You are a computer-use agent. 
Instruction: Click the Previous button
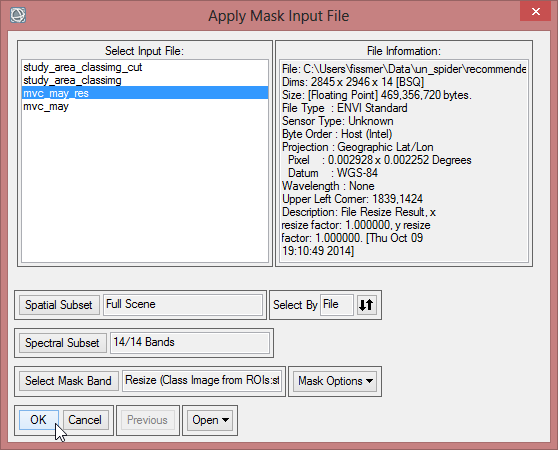coord(147,420)
